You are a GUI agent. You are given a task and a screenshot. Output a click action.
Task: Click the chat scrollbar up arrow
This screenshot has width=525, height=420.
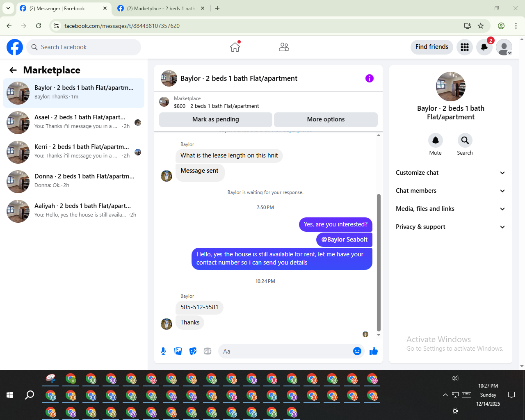[x=379, y=135]
